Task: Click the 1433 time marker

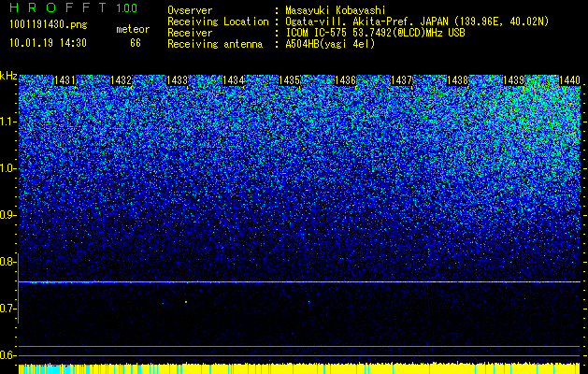Action: point(177,80)
